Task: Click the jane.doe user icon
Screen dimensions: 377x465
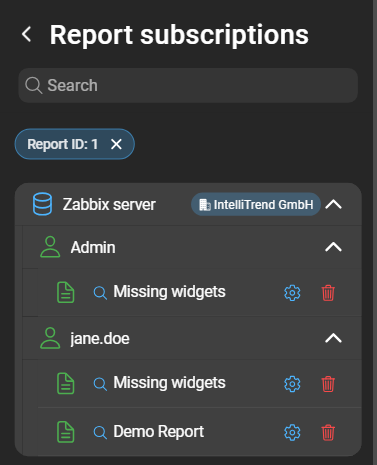Action: pyautogui.click(x=50, y=338)
